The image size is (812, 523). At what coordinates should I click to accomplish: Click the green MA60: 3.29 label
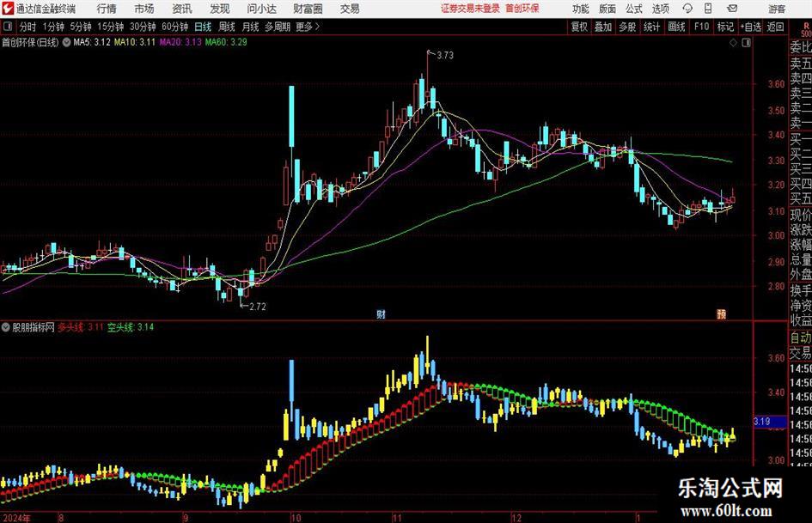pyautogui.click(x=226, y=42)
